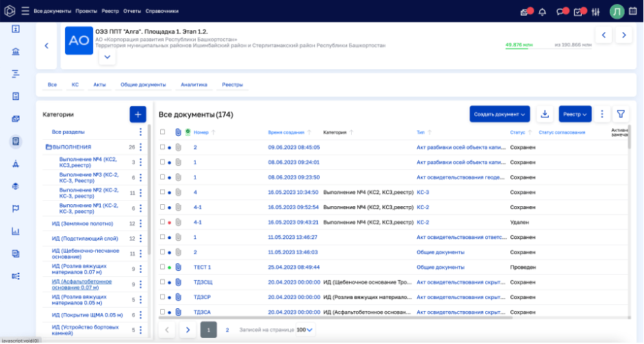Open the Создать документ dropdown
Image resolution: width=644 pixels, height=344 pixels.
[x=500, y=114]
